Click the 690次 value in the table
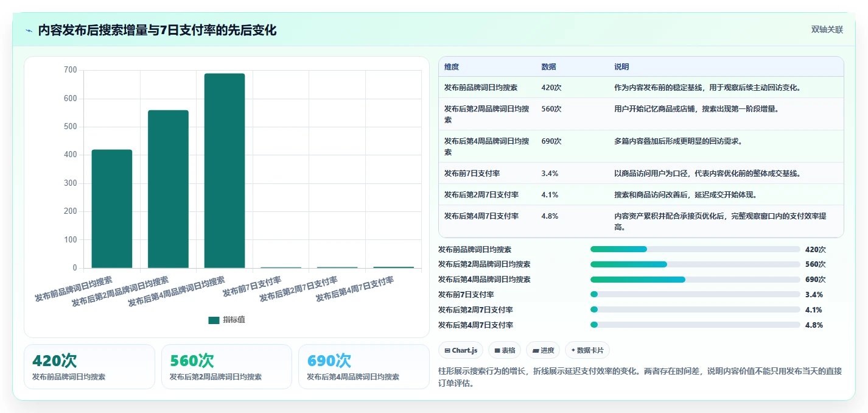The width and height of the screenshot is (868, 413). [x=551, y=141]
